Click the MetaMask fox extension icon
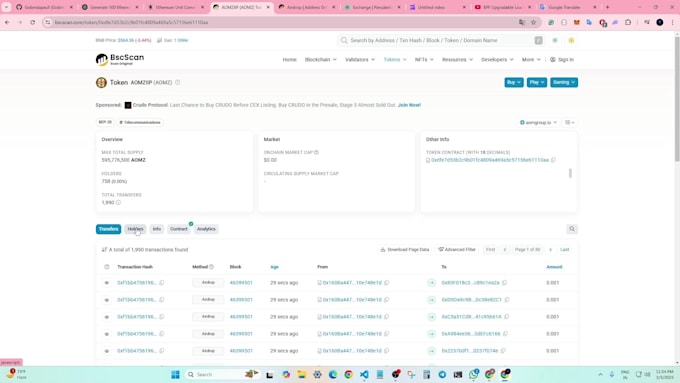Screen dimensions: 680x383 click(576, 22)
